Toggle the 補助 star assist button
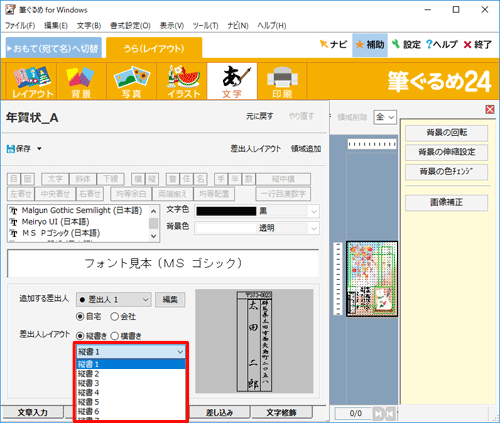 click(x=370, y=45)
